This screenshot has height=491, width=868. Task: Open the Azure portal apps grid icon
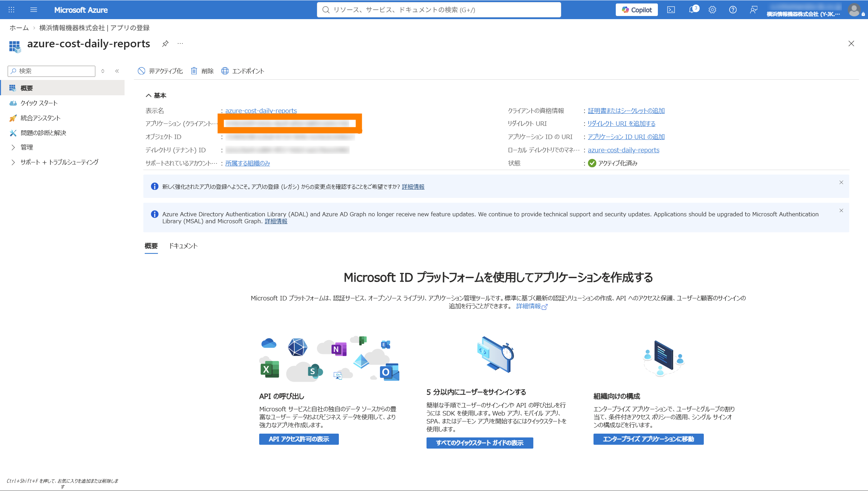[11, 10]
